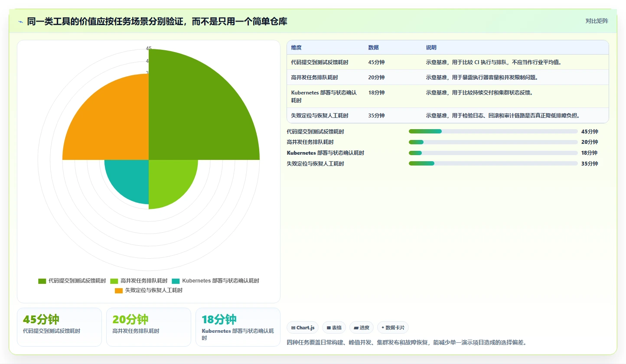Click the progress label 高并发任务排队耗时
The height and width of the screenshot is (364, 626).
tap(310, 142)
